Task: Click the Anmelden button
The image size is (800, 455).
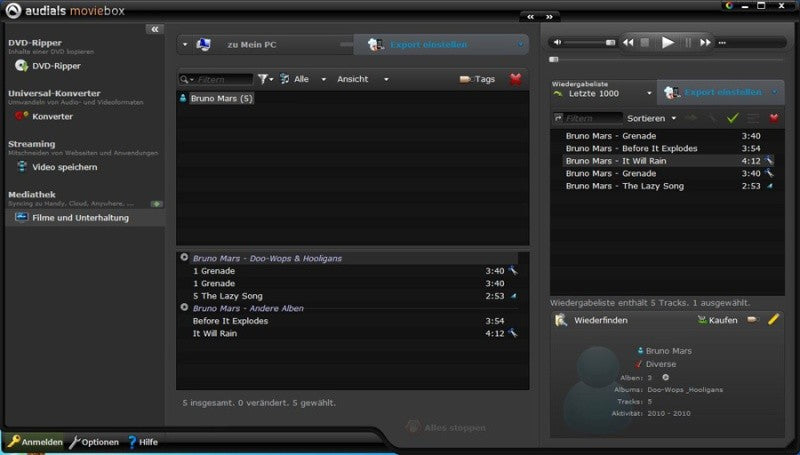Action: pyautogui.click(x=35, y=442)
